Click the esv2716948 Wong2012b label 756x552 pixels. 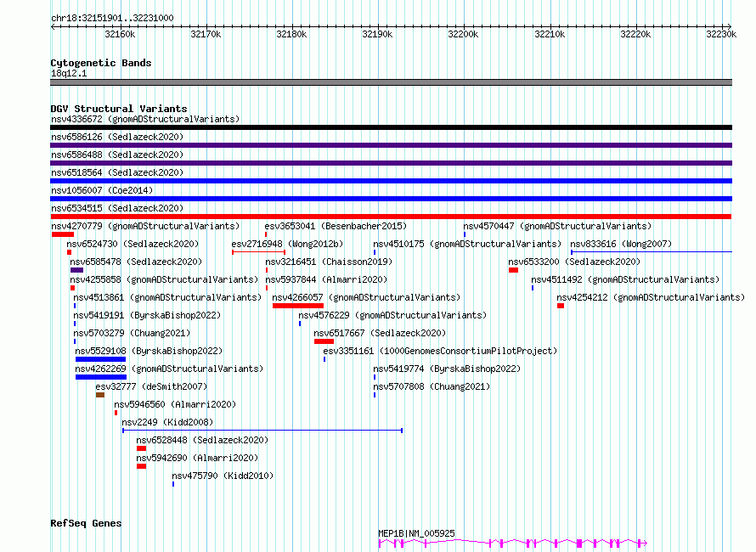click(287, 244)
